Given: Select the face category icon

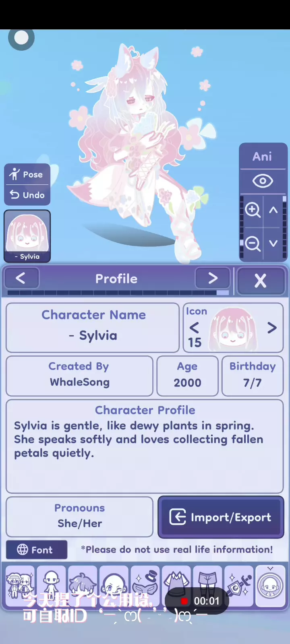Looking at the screenshot, I should click(114, 586).
